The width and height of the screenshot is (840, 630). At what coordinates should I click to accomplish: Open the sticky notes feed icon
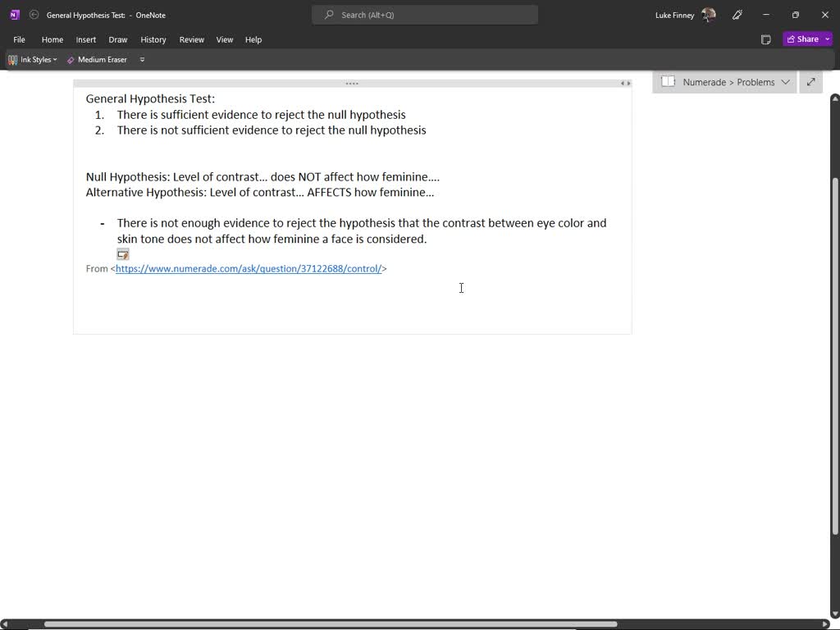point(765,39)
